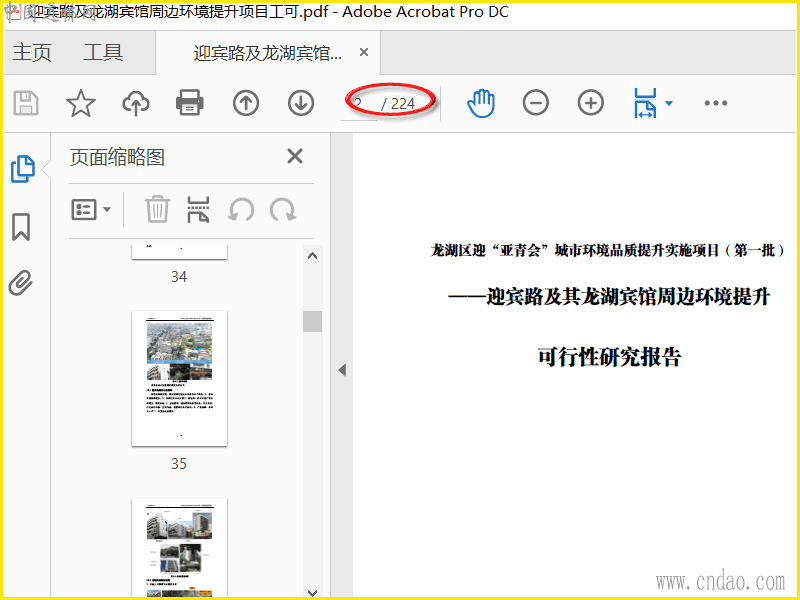Select the 迎宾路及龙湖宾馆 document tab
This screenshot has height=600, width=800.
(x=267, y=53)
